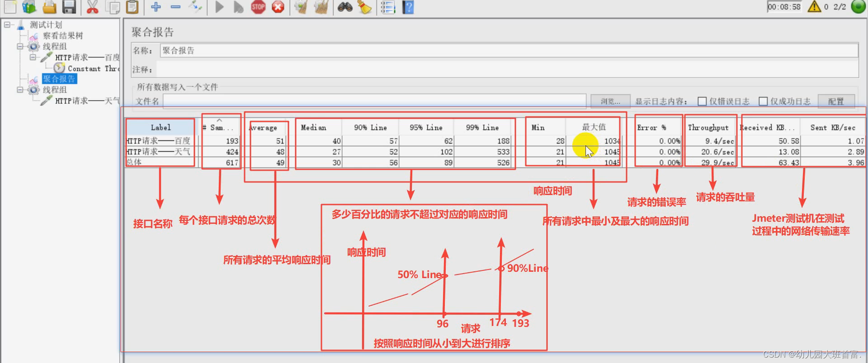
Task: Start the test with play icon
Action: pyautogui.click(x=219, y=6)
